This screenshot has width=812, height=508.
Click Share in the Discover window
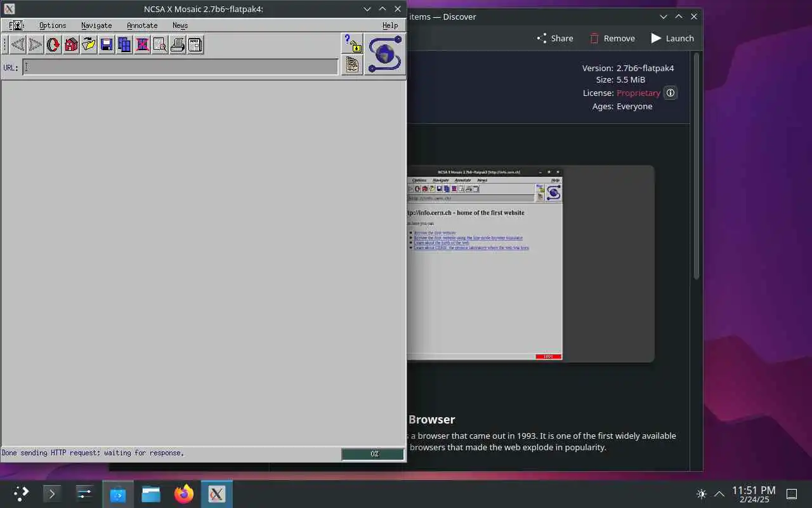tap(554, 38)
